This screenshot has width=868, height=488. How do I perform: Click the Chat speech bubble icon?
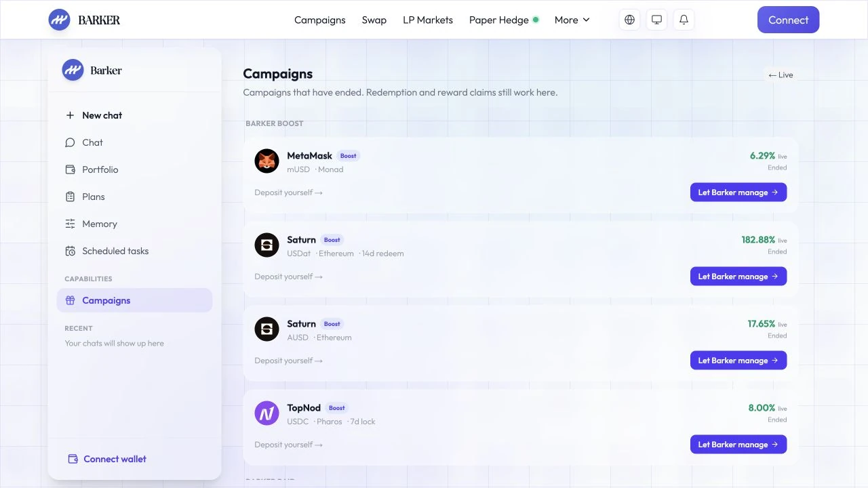click(70, 142)
